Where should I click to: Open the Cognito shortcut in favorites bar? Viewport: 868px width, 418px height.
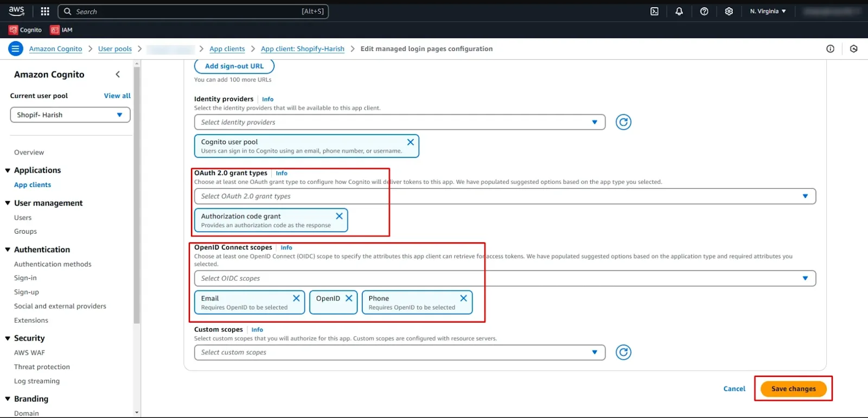[25, 30]
